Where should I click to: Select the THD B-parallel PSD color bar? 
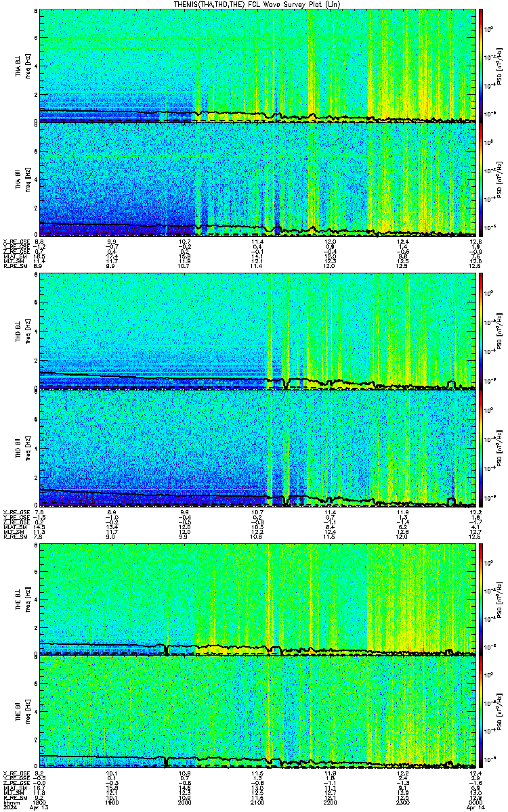[481, 449]
